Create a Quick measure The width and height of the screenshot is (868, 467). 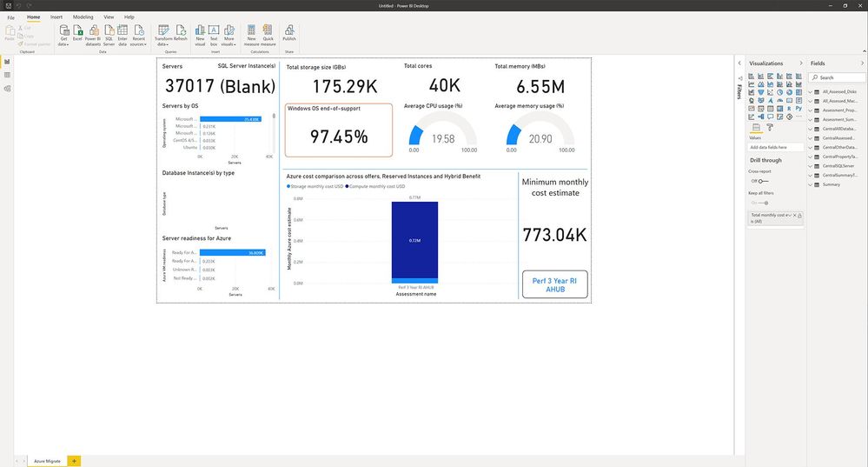(268, 34)
